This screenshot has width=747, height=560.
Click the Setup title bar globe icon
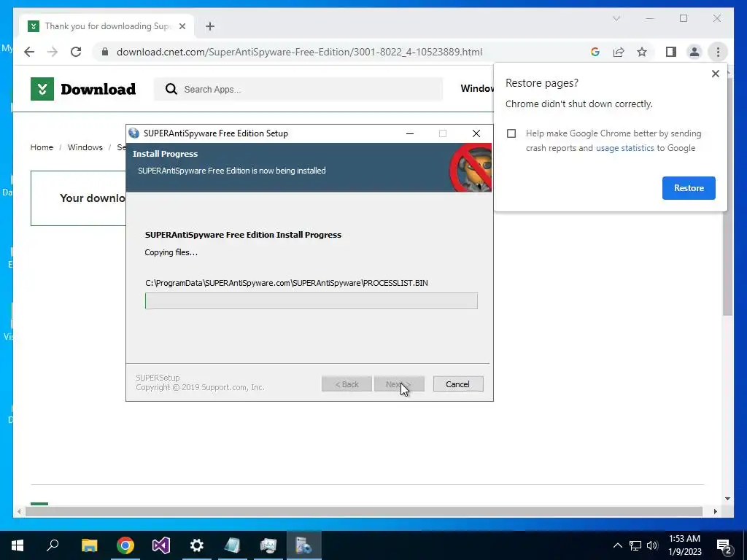point(134,133)
